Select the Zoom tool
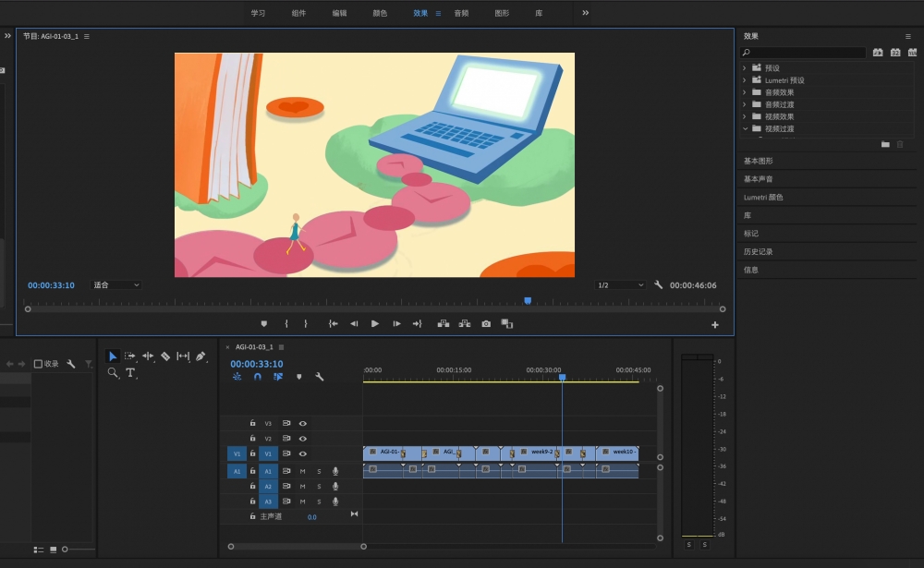Viewport: 924px width, 568px height. pos(113,373)
